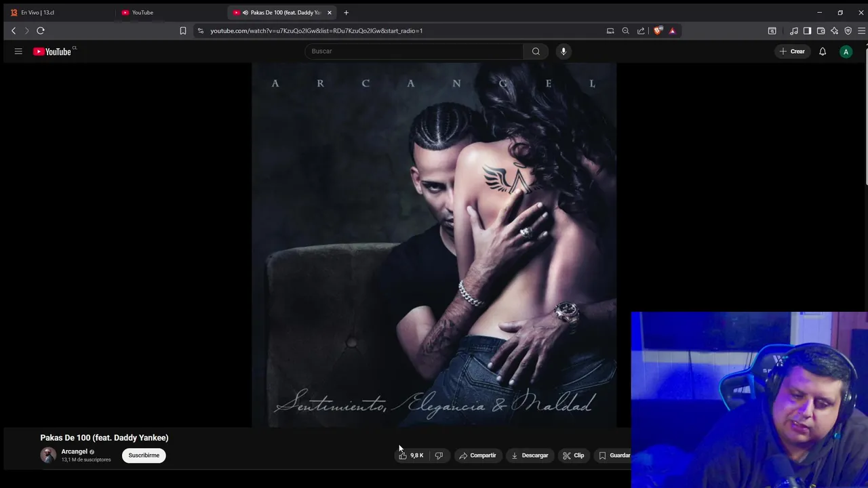Image resolution: width=868 pixels, height=488 pixels.
Task: Click the video title Pakas De 100
Action: (x=104, y=438)
